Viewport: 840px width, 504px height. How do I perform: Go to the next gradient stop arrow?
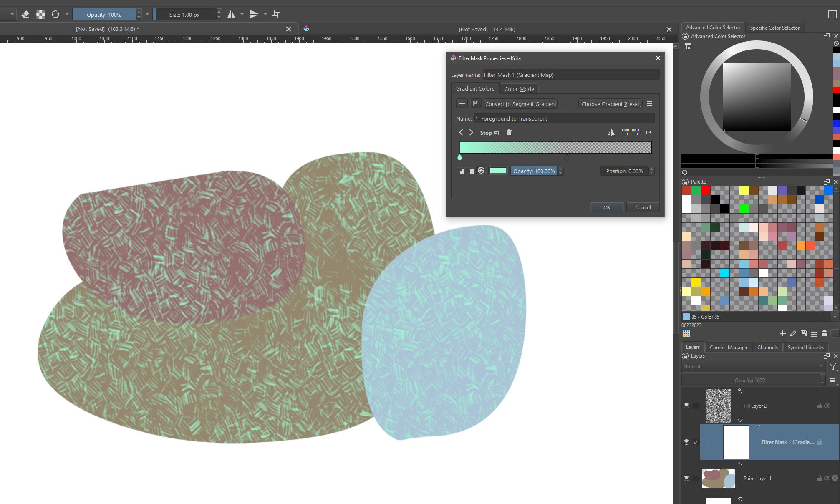(471, 132)
